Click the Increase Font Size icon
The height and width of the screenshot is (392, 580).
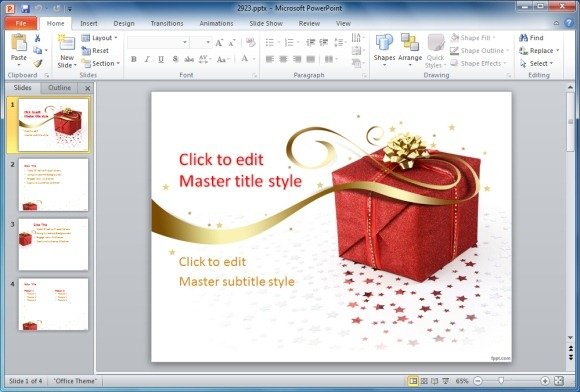click(219, 43)
